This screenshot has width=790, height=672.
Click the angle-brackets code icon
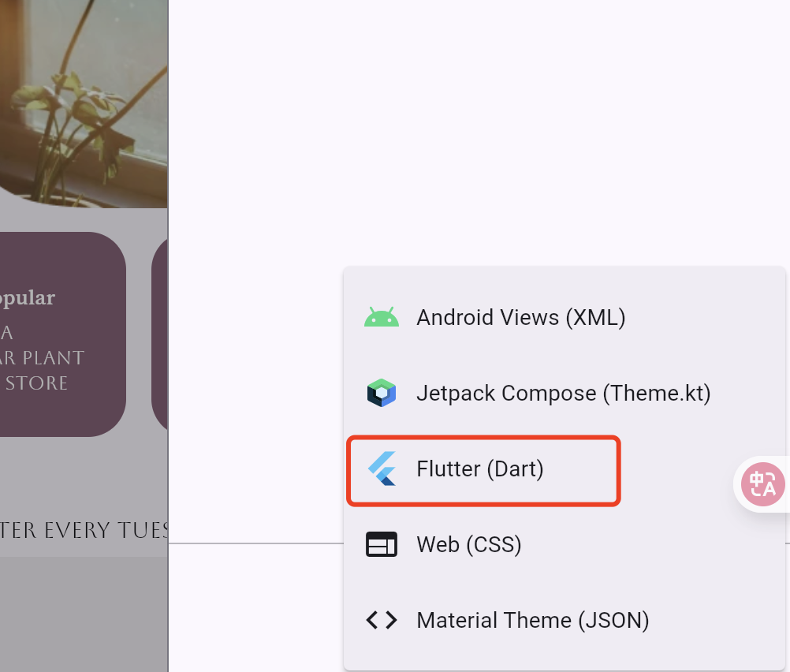[x=382, y=620]
